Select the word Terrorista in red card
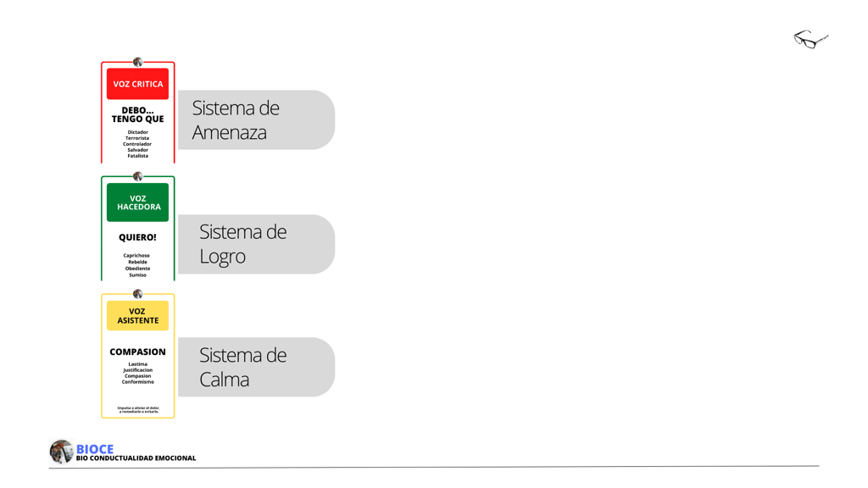The image size is (868, 488). (x=137, y=138)
